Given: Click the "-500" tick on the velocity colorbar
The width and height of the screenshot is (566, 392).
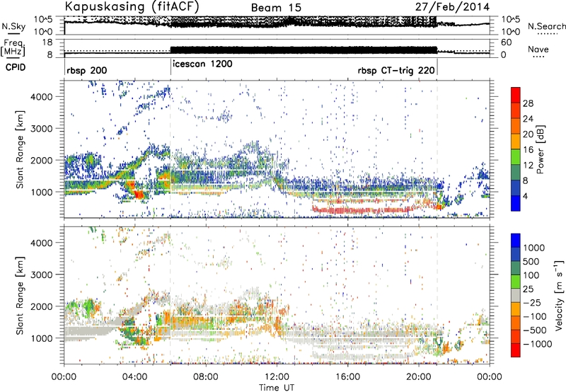Looking at the screenshot, I should pyautogui.click(x=535, y=330).
